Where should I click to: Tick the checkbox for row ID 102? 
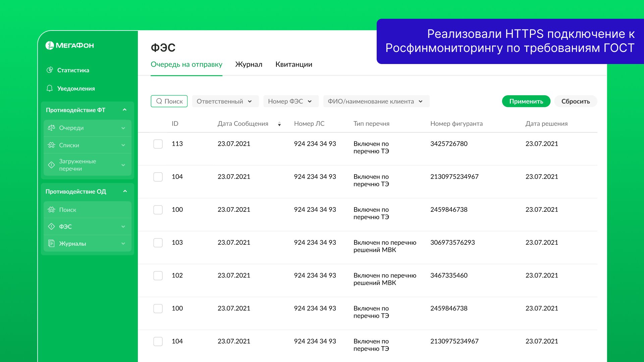pos(158,276)
